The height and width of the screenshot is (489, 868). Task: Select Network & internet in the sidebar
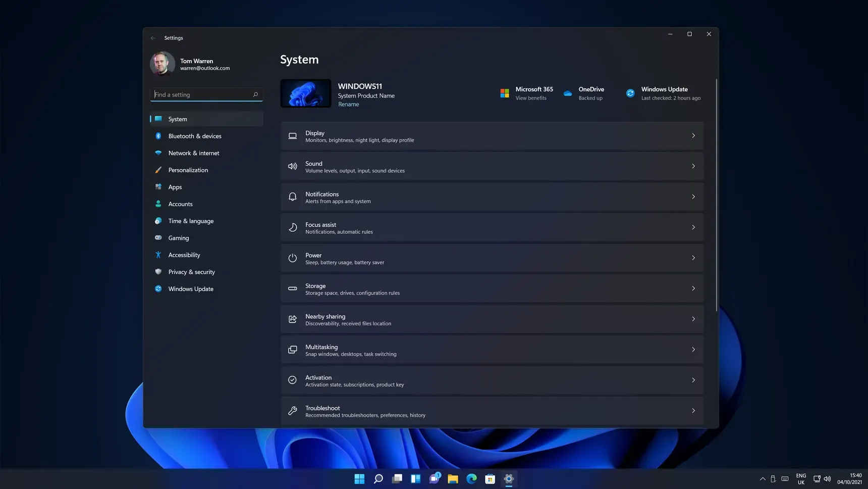click(x=194, y=153)
